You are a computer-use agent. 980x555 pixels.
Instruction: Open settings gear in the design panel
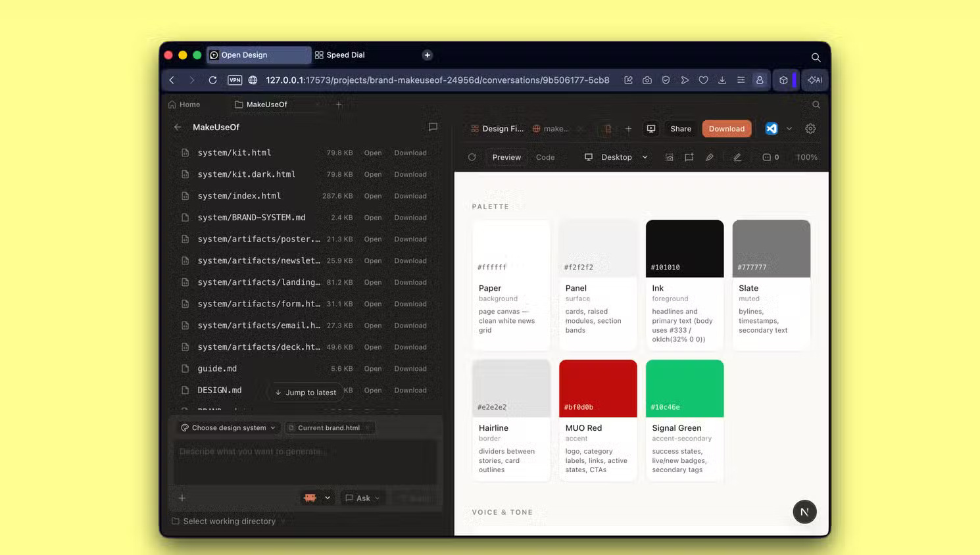[810, 129]
